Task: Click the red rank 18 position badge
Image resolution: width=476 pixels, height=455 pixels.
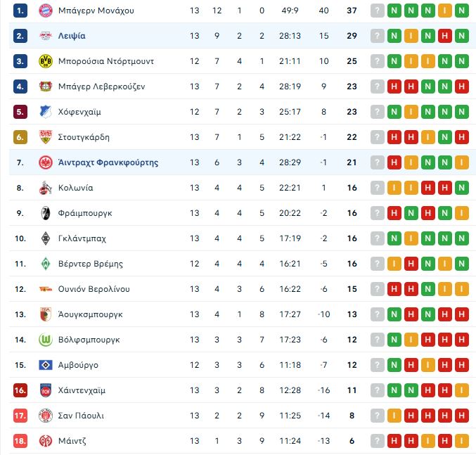Action: coord(20,441)
